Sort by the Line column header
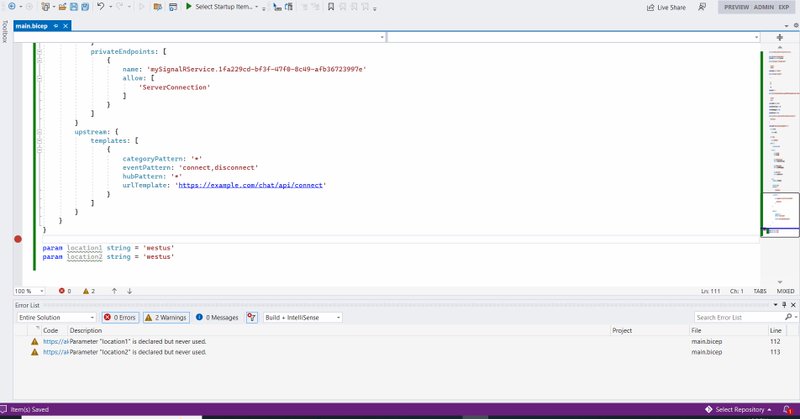The width and height of the screenshot is (800, 419). point(775,331)
